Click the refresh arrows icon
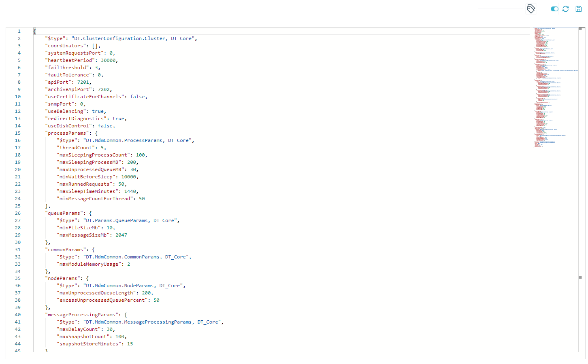 tap(566, 9)
